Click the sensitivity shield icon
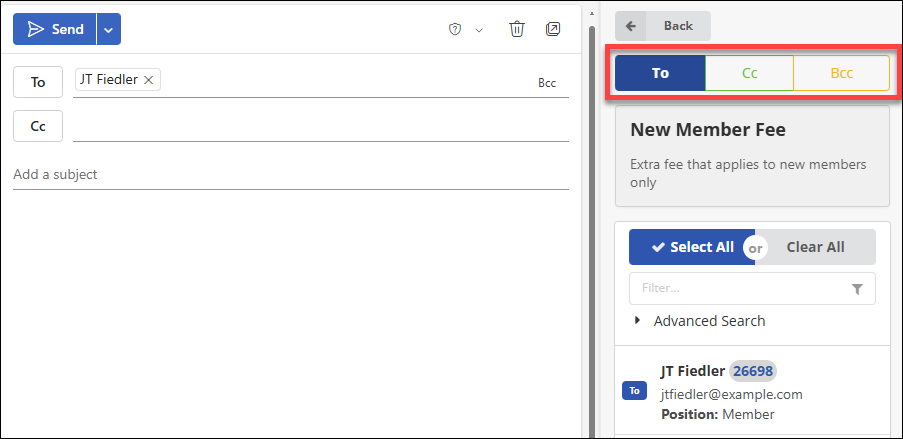The image size is (903, 439). tap(455, 29)
